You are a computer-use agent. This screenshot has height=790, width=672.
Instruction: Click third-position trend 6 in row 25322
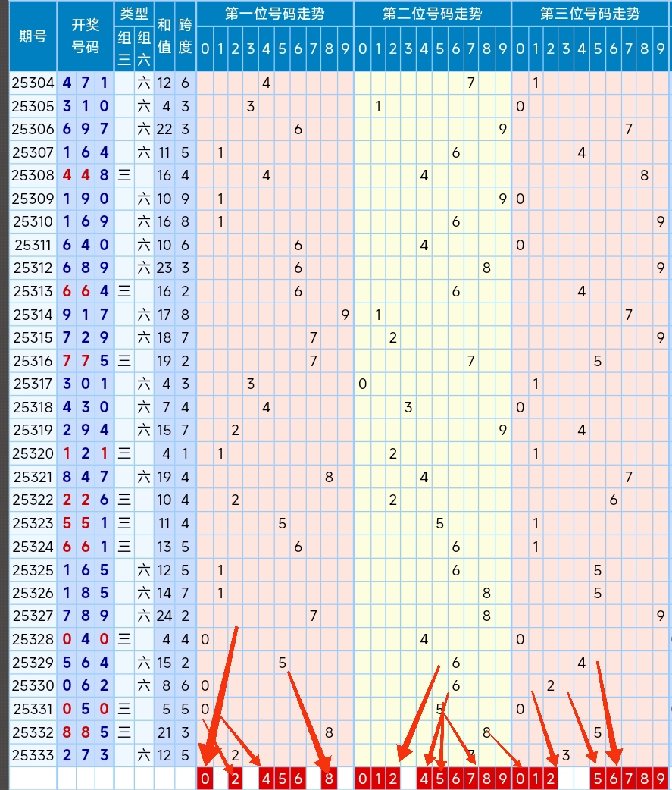pyautogui.click(x=613, y=500)
